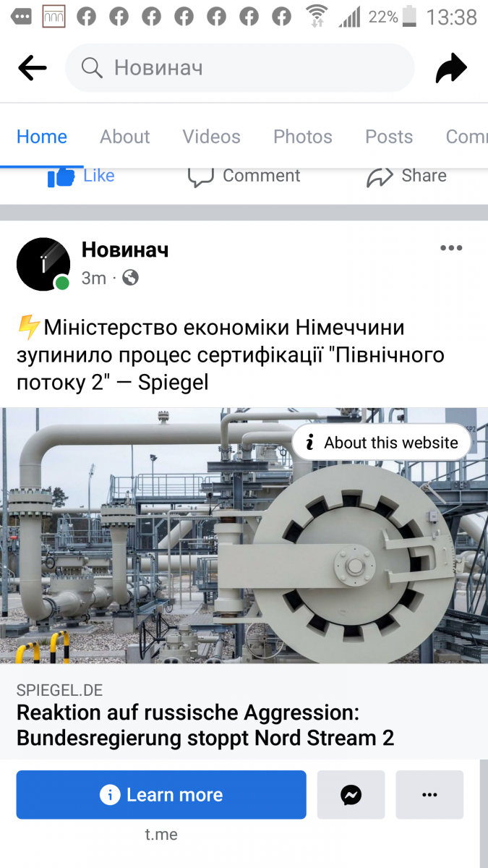The height and width of the screenshot is (868, 488).
Task: Open the Photos tab
Action: point(302,137)
